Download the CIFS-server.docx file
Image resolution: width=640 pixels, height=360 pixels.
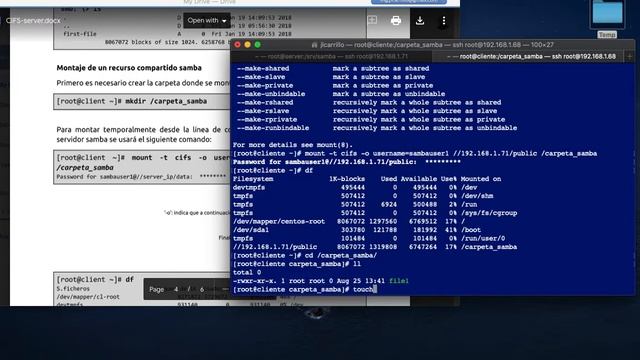[420, 20]
